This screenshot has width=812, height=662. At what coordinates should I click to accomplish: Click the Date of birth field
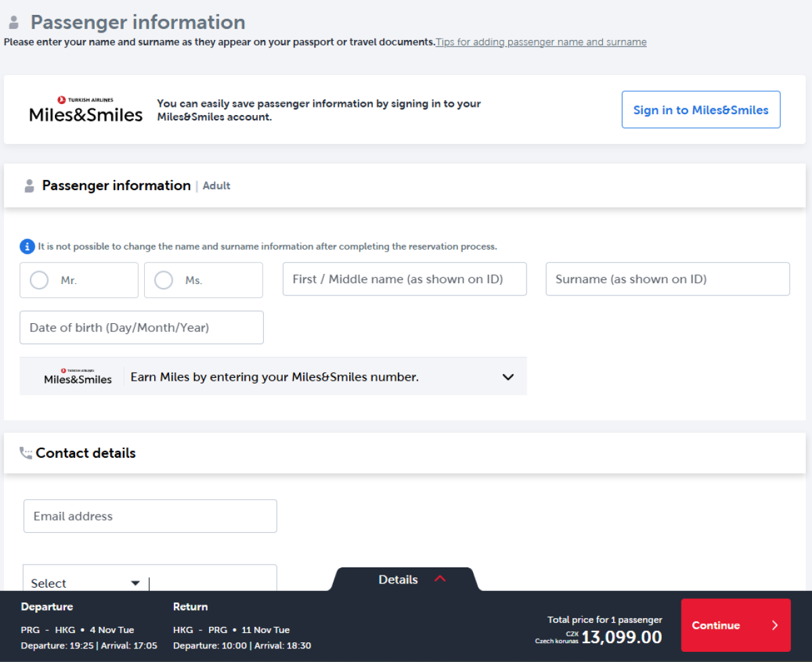coord(141,327)
